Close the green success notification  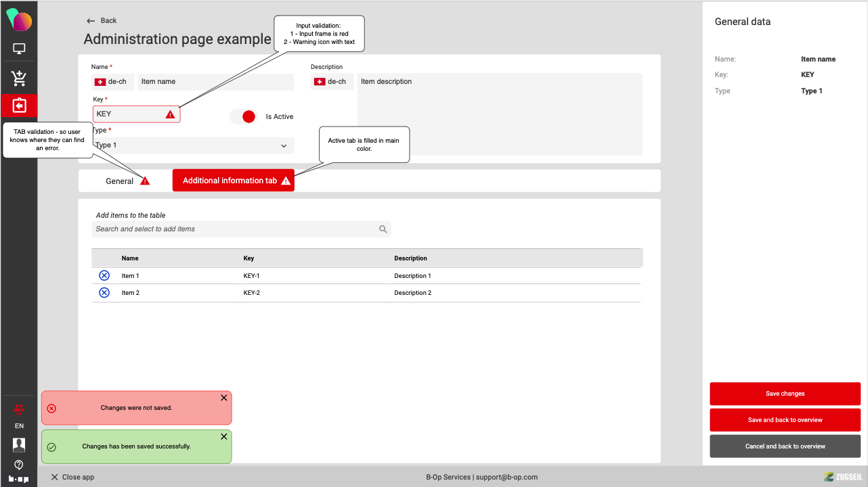click(224, 437)
